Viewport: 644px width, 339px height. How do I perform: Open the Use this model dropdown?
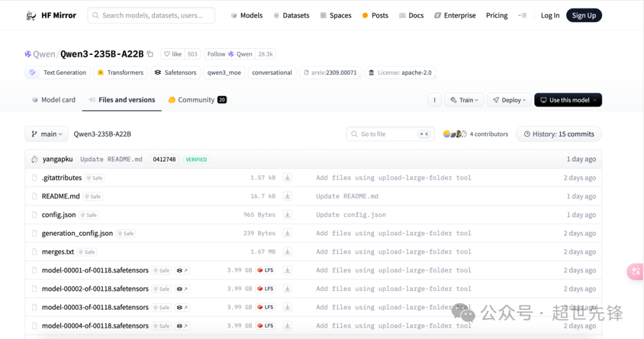pos(568,100)
